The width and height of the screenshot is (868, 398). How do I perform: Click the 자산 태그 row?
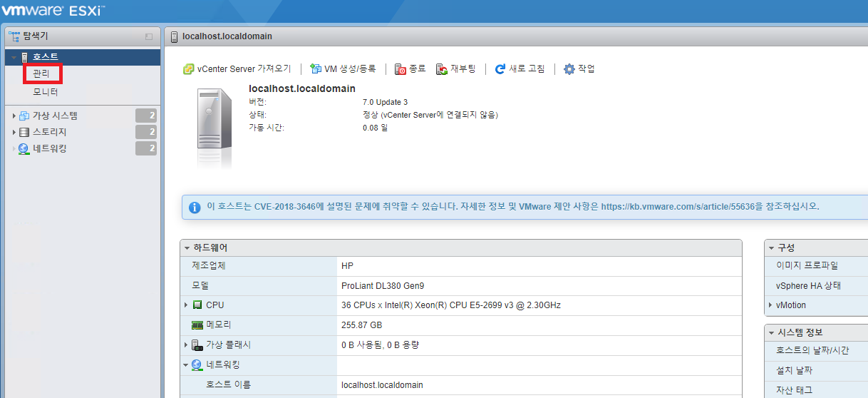816,390
